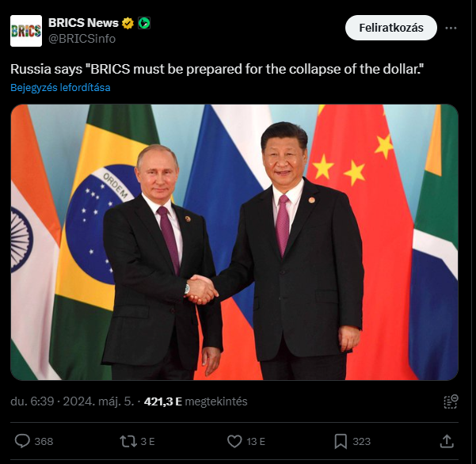The height and width of the screenshot is (464, 476).
Task: Open the @BRICSinfo handle link
Action: pyautogui.click(x=82, y=39)
